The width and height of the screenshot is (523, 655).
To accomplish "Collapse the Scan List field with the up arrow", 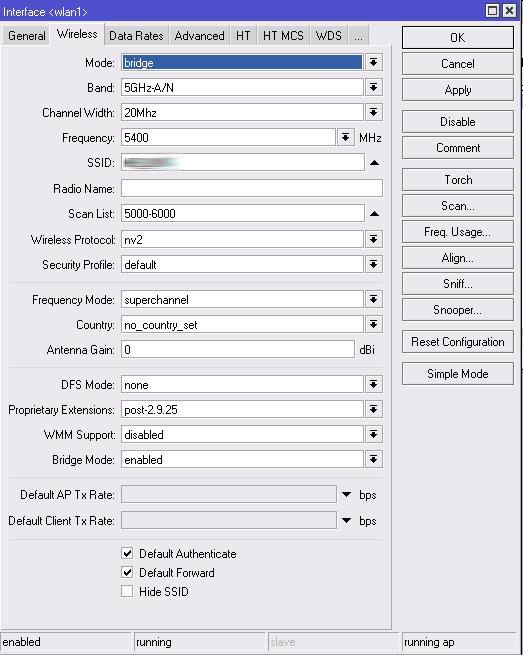I will pos(375,214).
